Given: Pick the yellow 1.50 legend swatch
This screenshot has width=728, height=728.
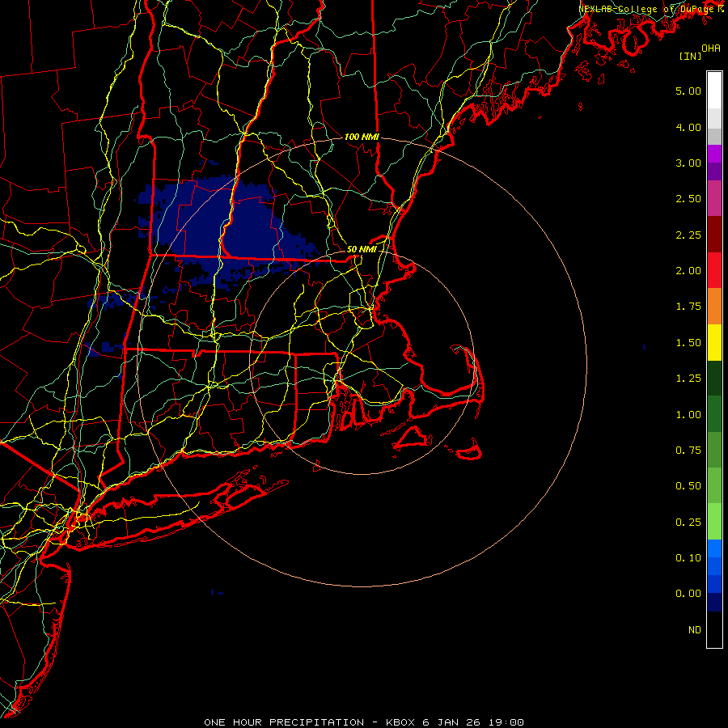Looking at the screenshot, I should tap(714, 343).
